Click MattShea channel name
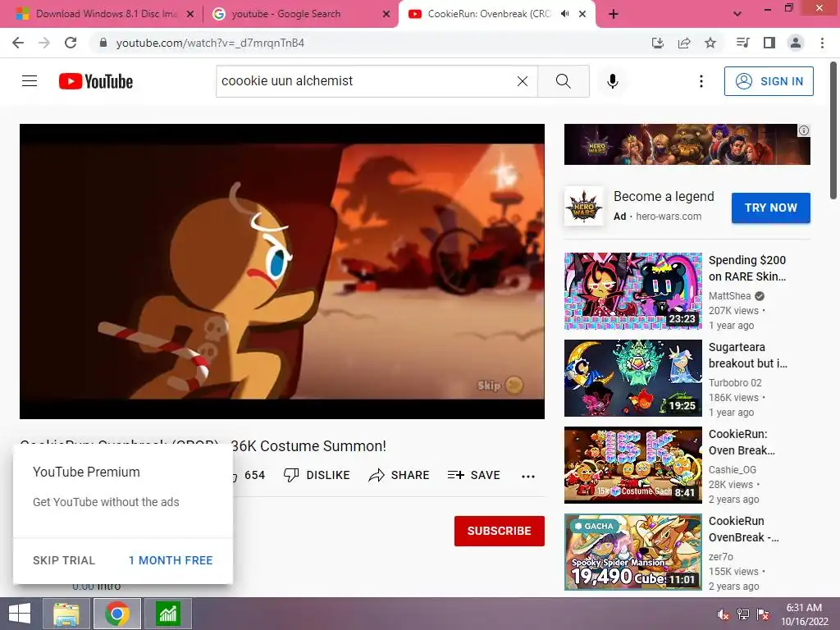This screenshot has width=840, height=630. 729,295
